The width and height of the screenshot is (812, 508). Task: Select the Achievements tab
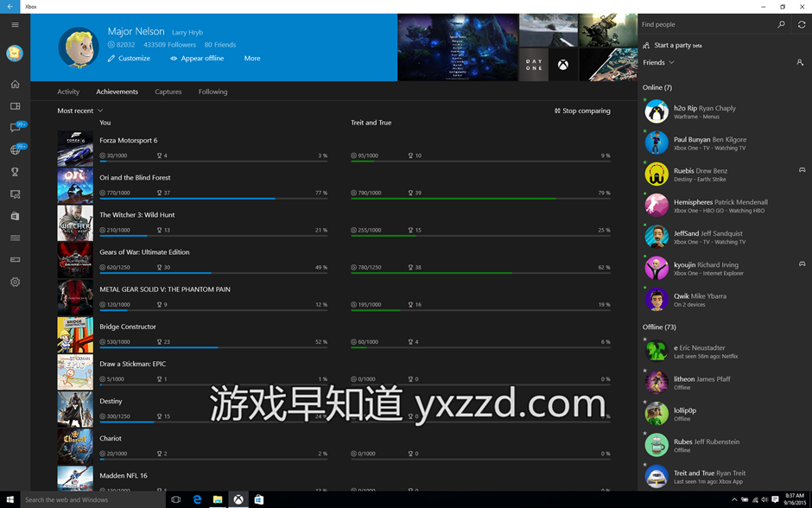(x=117, y=92)
